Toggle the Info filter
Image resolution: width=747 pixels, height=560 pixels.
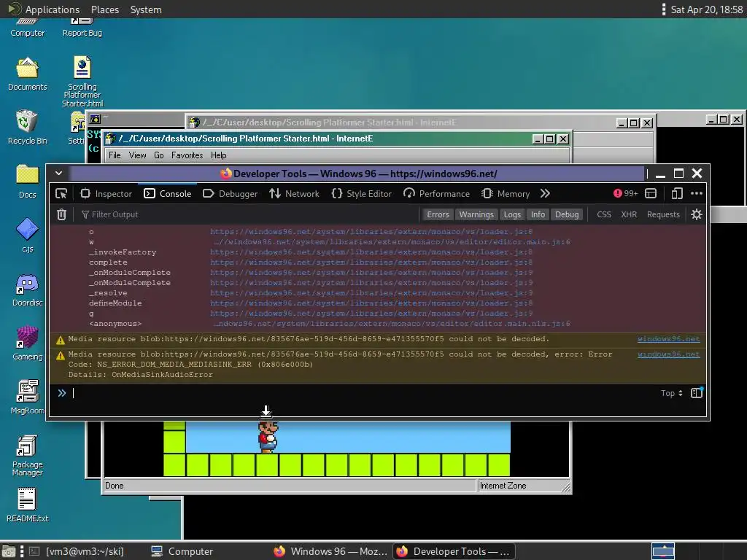[538, 214]
